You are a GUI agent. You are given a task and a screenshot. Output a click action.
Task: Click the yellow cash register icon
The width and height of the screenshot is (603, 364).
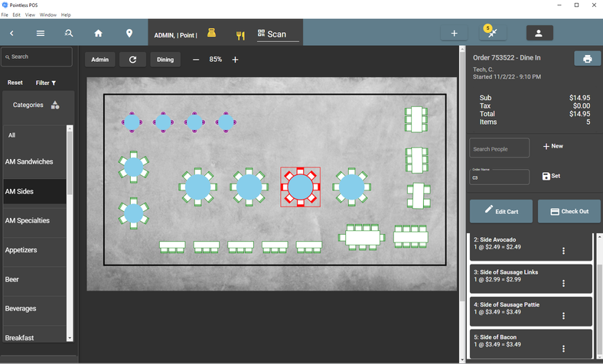point(211,33)
